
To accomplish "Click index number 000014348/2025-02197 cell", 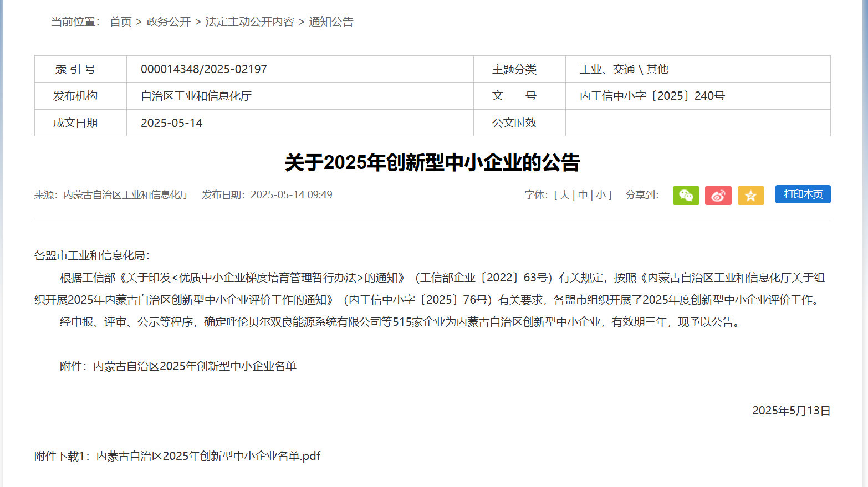I will (x=203, y=69).
